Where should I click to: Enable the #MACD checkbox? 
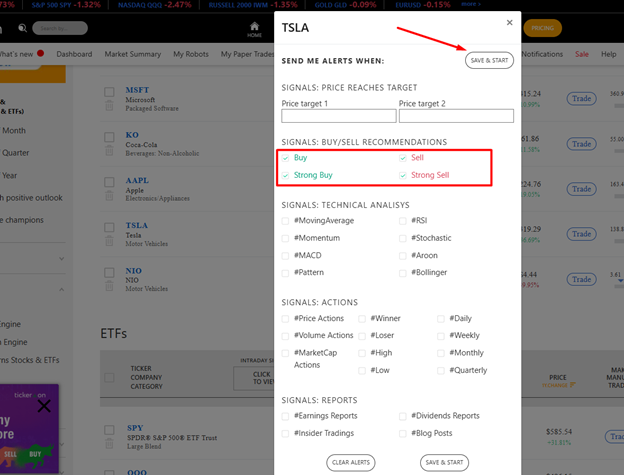(x=285, y=256)
